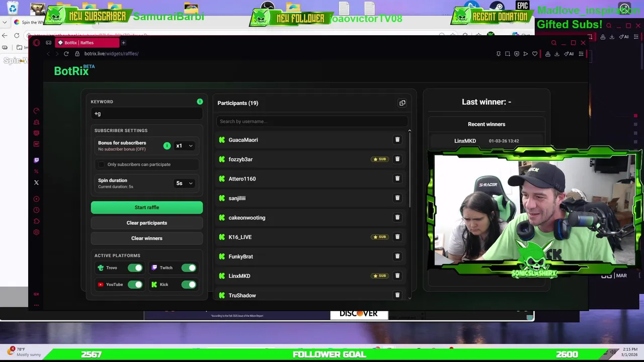Open BotRix logo home link
Screen dimensions: 644x362
(x=74, y=71)
